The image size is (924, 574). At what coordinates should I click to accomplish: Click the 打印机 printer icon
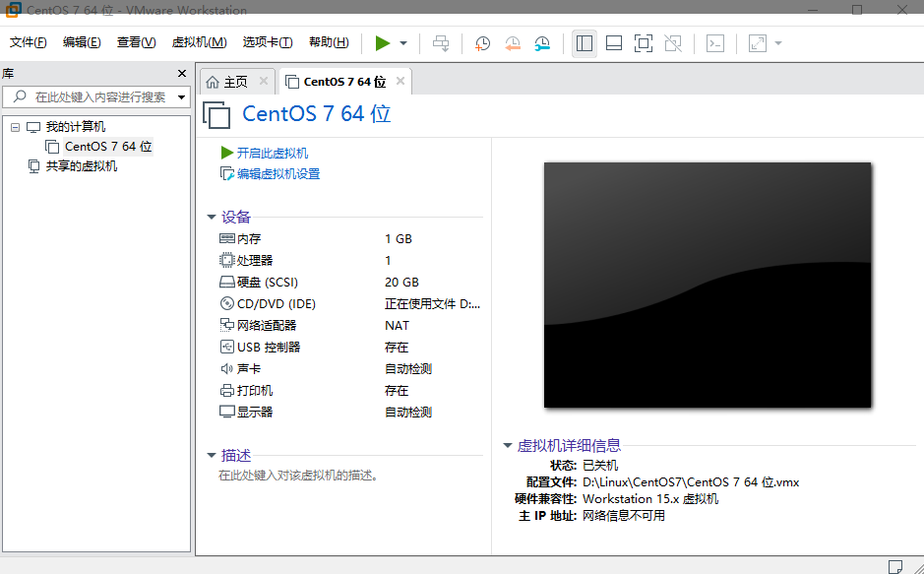click(x=227, y=390)
